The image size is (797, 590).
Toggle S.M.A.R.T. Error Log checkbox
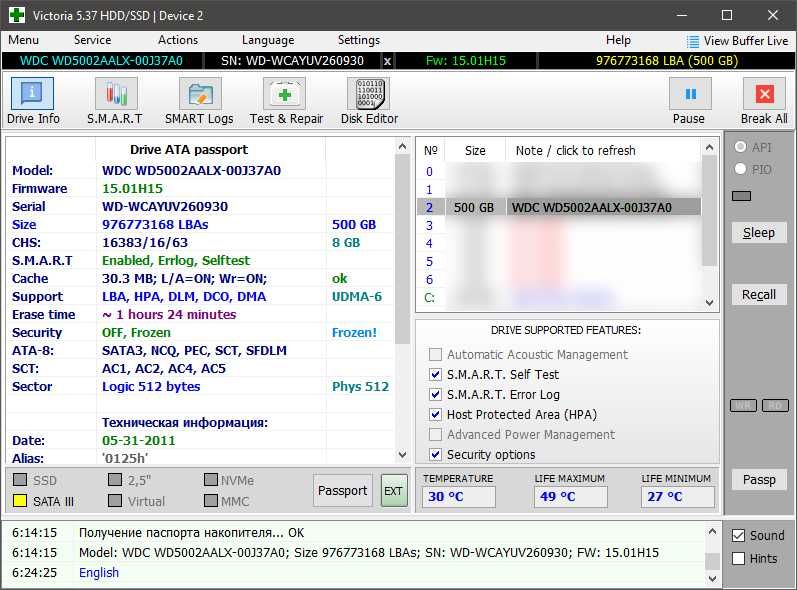[435, 394]
